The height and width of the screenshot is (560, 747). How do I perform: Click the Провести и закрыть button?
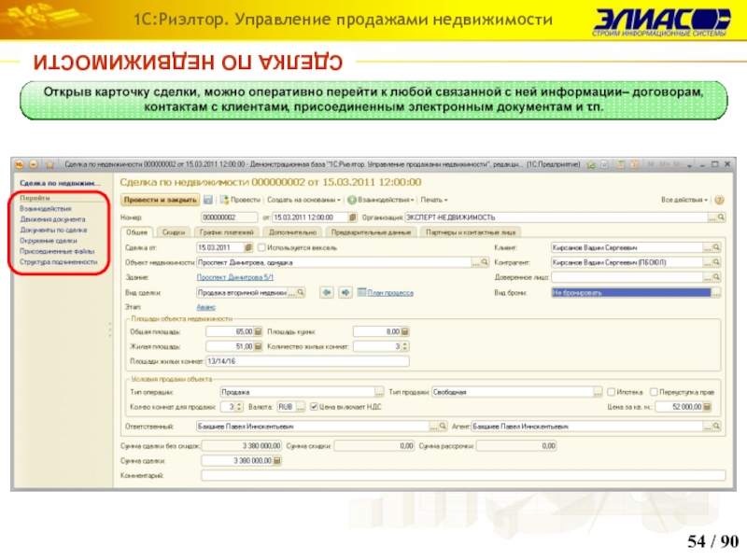coord(160,200)
